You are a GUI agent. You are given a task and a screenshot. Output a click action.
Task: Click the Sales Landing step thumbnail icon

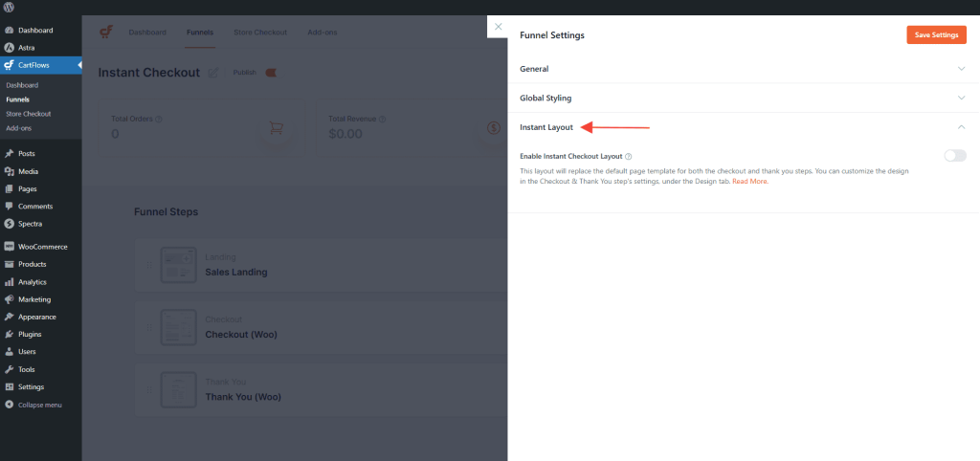178,265
